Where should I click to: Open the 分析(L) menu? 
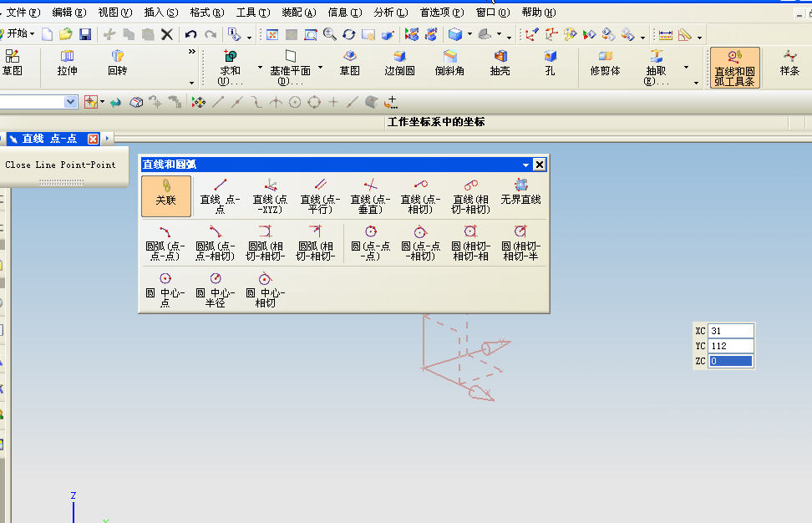click(x=390, y=13)
